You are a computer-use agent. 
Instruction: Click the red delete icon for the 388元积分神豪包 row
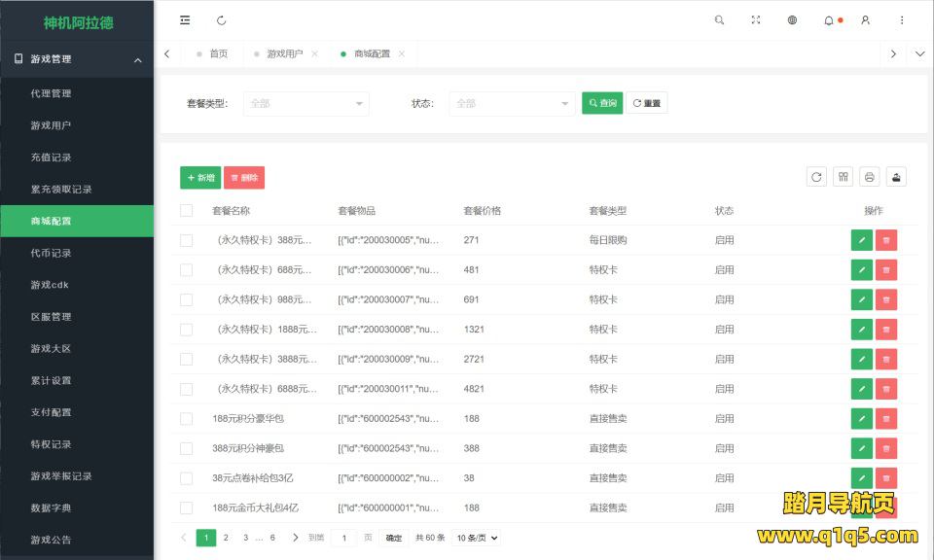[x=885, y=449]
